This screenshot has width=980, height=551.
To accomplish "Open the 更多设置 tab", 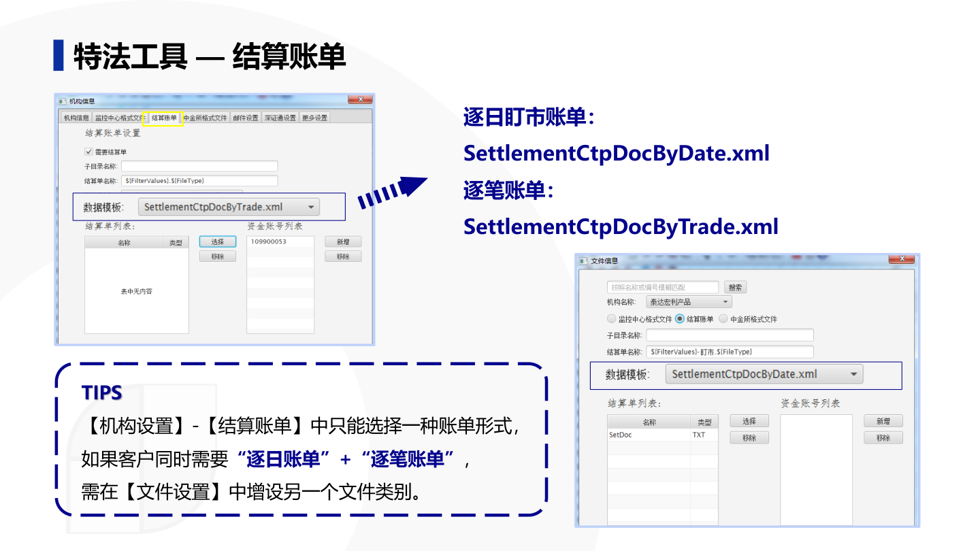I will tap(314, 118).
